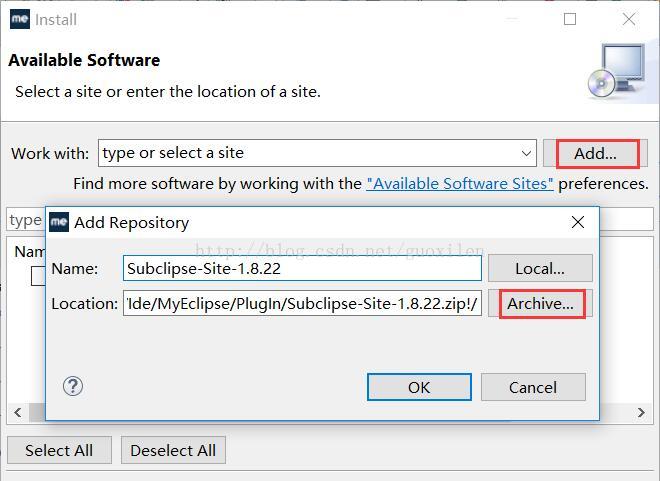Confirm Add Repository with OK
The width and height of the screenshot is (660, 481).
coord(419,387)
